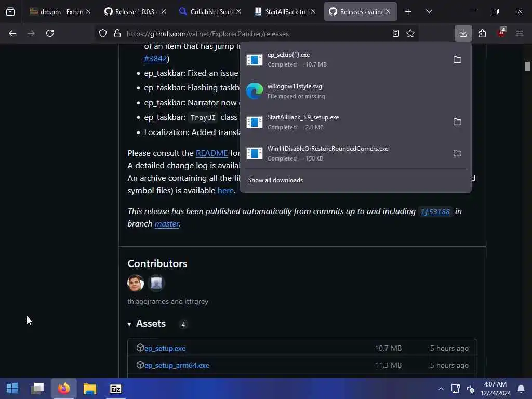Screen dimensions: 532x399
Task: Reload the current page
Action: pyautogui.click(x=50, y=33)
